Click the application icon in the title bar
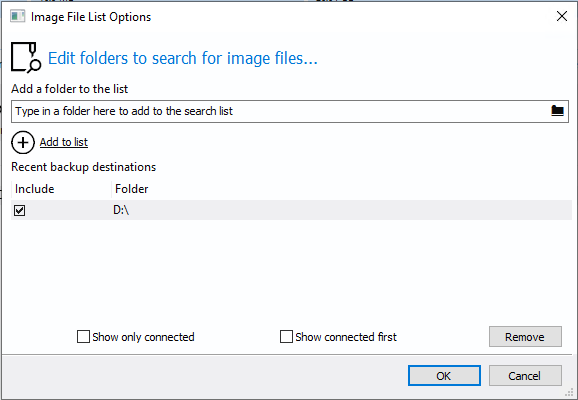The image size is (578, 400). tap(17, 17)
